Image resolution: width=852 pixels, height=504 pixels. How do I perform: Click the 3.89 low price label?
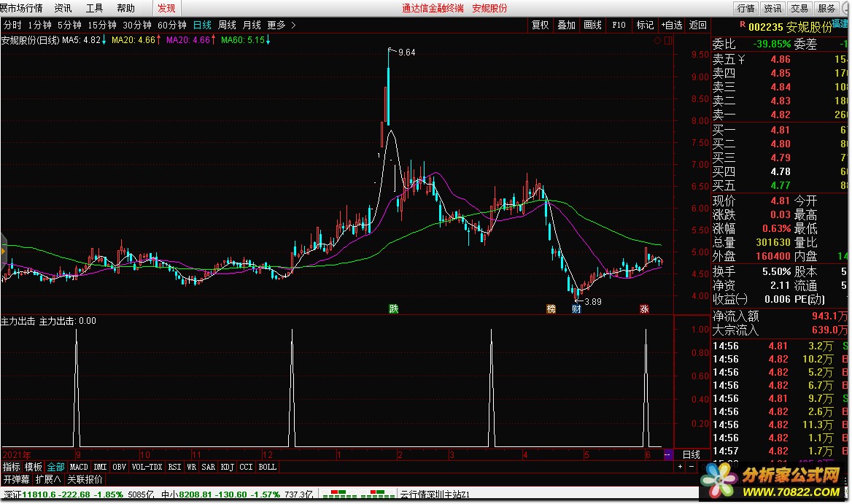tap(593, 301)
